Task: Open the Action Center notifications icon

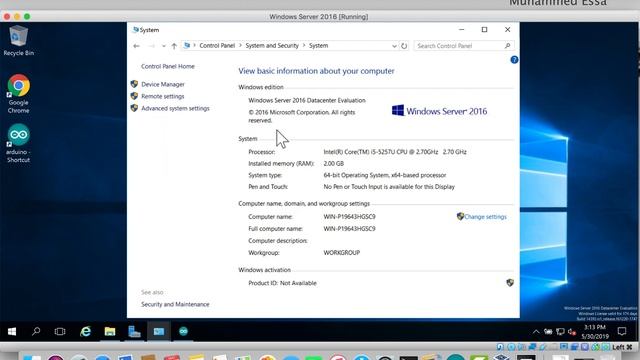Action: pos(622,331)
